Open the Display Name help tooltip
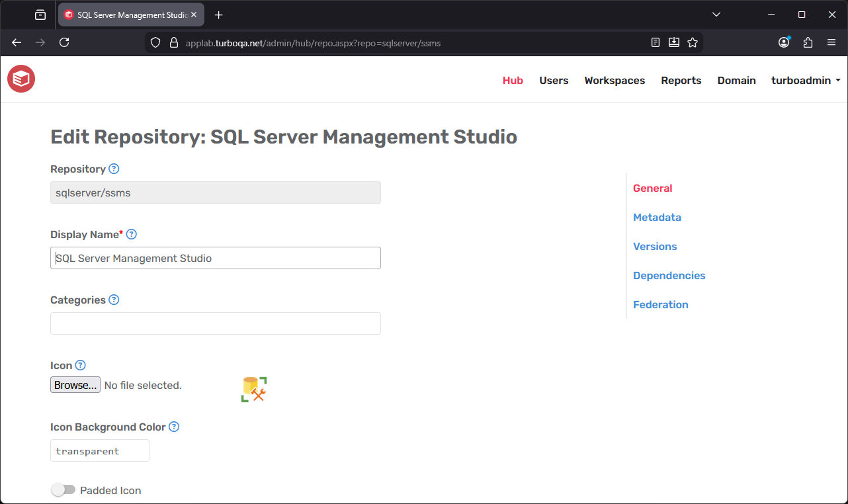Image resolution: width=848 pixels, height=504 pixels. [131, 234]
